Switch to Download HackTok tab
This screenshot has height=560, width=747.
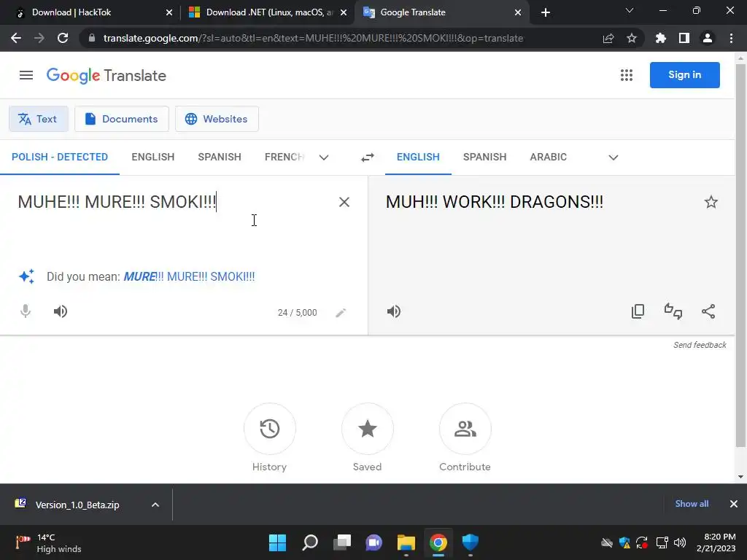pos(89,12)
